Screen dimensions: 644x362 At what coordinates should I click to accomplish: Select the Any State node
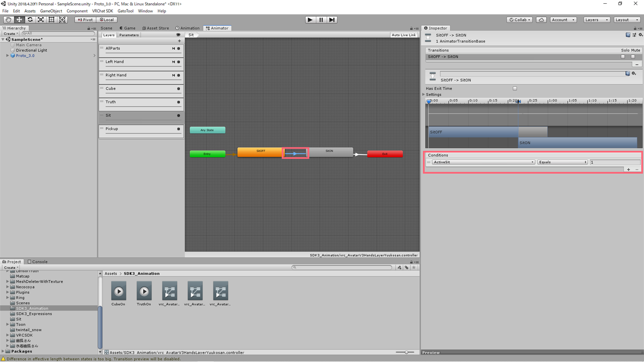coord(208,130)
